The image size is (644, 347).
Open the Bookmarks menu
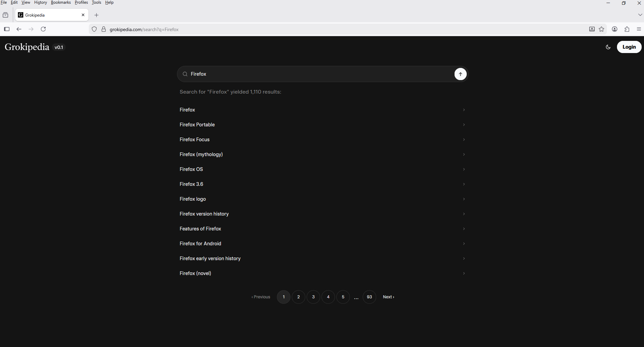pyautogui.click(x=61, y=2)
